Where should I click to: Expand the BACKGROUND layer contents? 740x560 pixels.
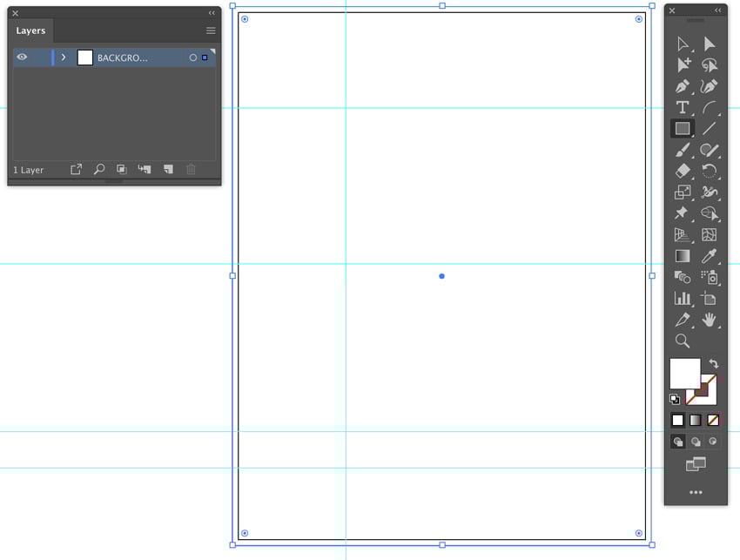63,57
